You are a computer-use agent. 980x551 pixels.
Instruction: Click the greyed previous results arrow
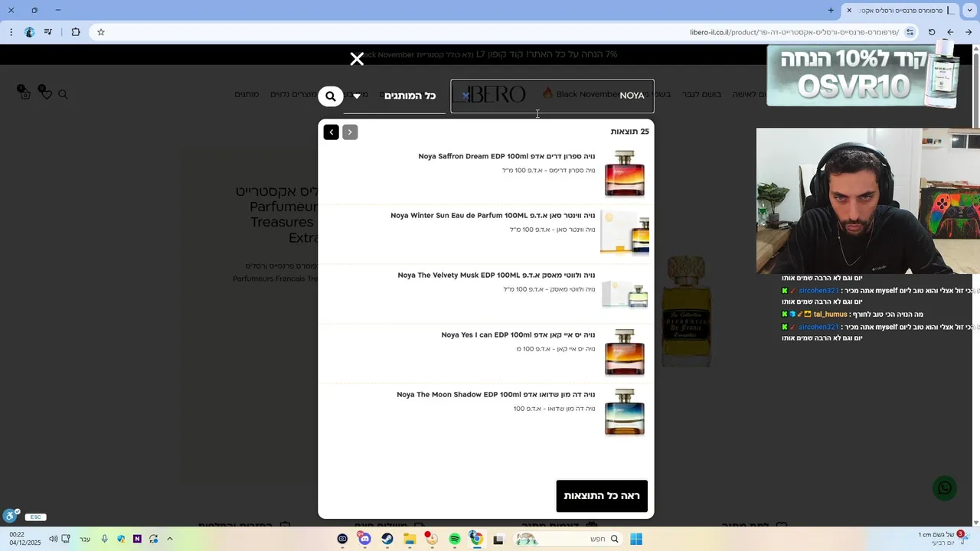pos(350,132)
